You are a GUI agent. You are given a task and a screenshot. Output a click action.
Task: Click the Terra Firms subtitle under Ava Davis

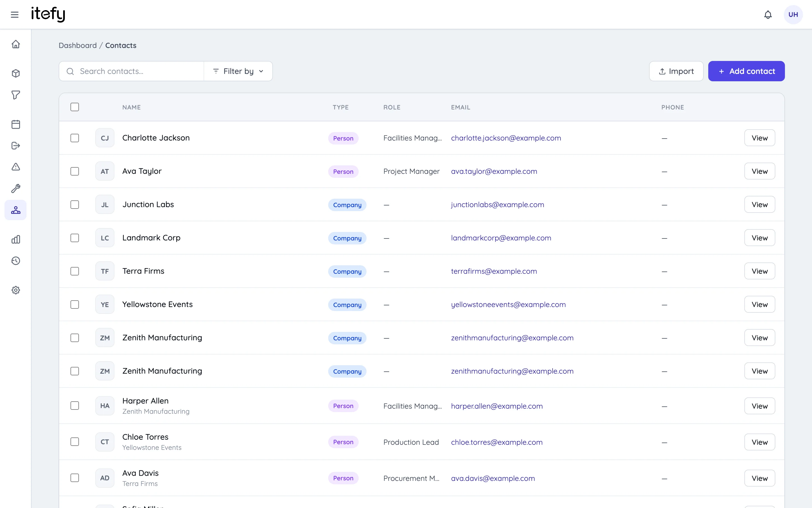[x=140, y=483]
